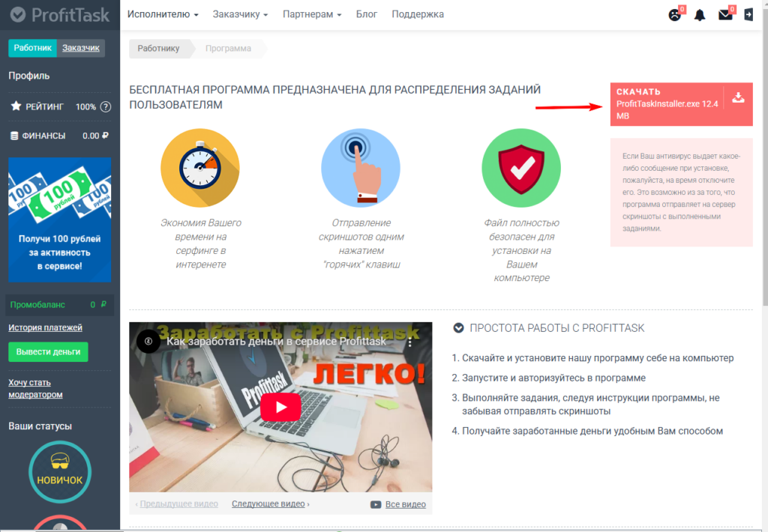Play the Profittask YouTube video

coord(280,407)
